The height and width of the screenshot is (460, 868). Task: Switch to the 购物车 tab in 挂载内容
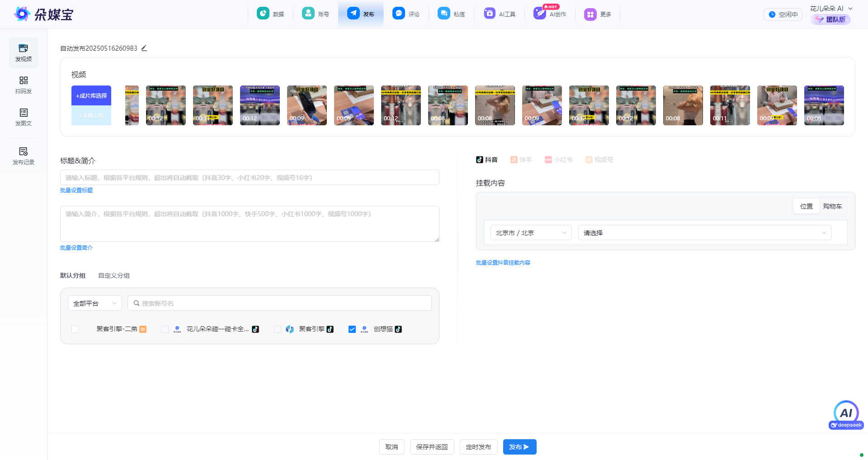point(833,206)
